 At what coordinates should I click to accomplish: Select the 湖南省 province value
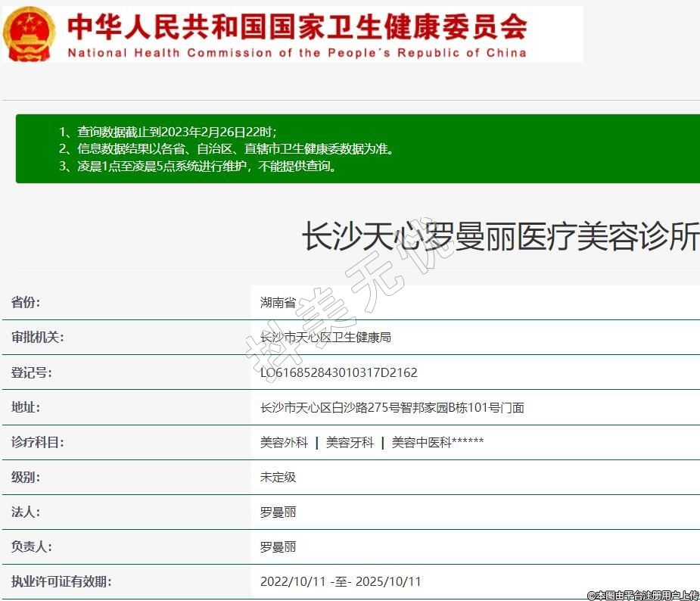278,303
